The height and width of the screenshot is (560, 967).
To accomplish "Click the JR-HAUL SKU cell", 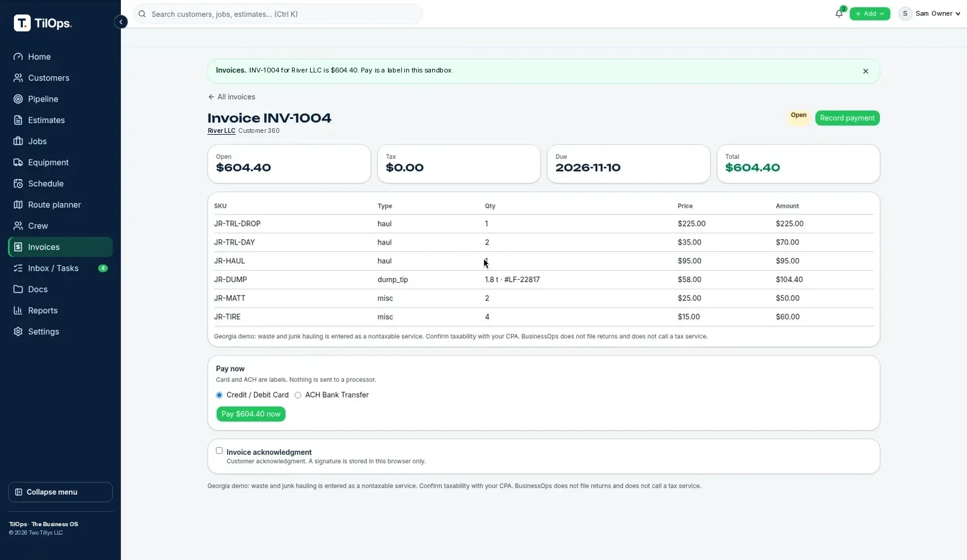I will (230, 261).
